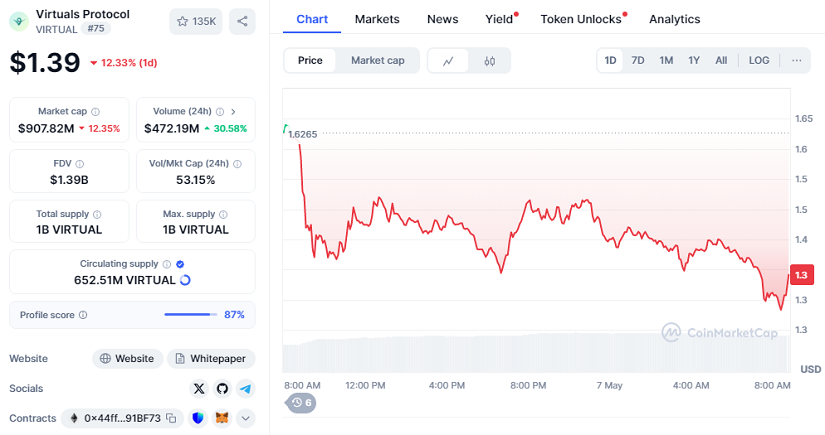The width and height of the screenshot is (825, 435).
Task: Expand more contracts chevron
Action: coord(246,418)
